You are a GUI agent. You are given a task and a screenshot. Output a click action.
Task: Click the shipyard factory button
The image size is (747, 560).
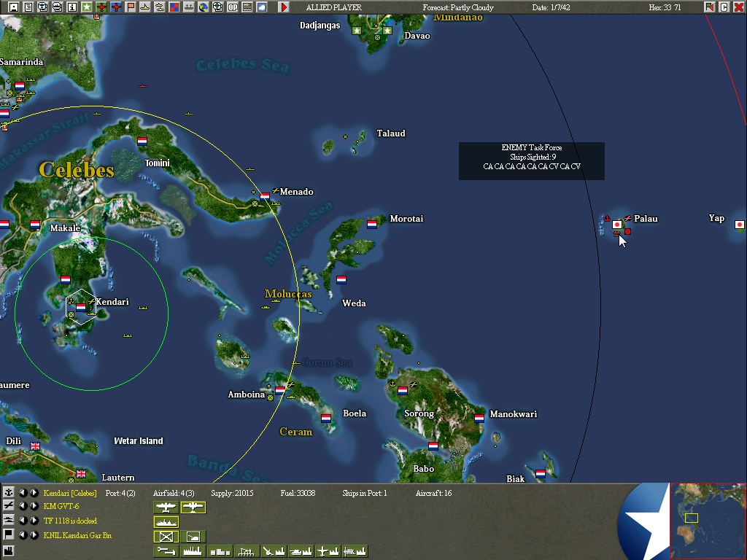click(355, 551)
